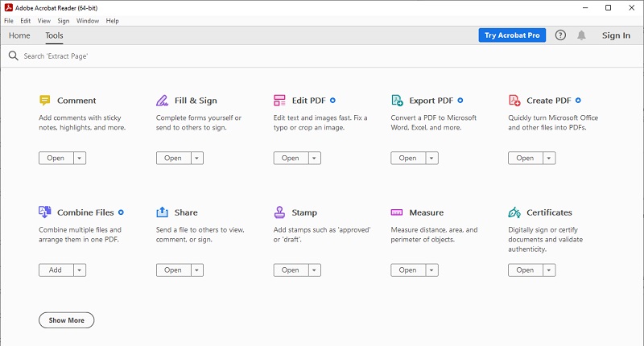
Task: Click the Export PDF icon
Action: [397, 100]
